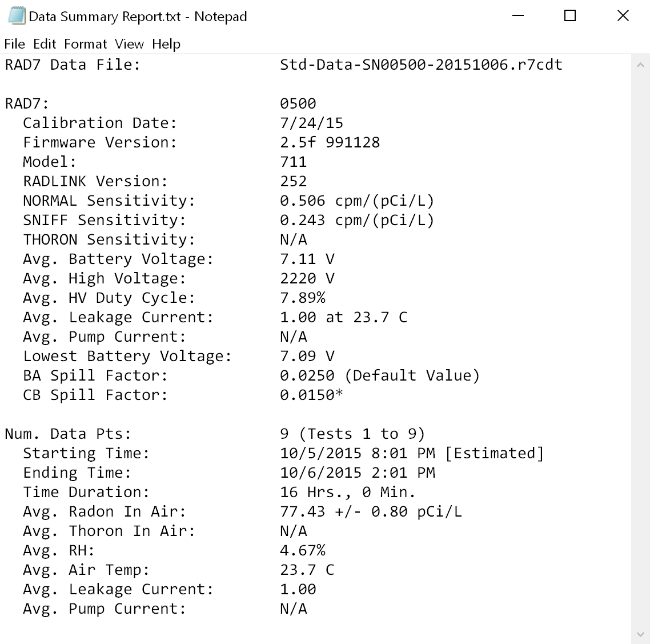Open the Edit menu
The image size is (650, 644).
click(45, 44)
